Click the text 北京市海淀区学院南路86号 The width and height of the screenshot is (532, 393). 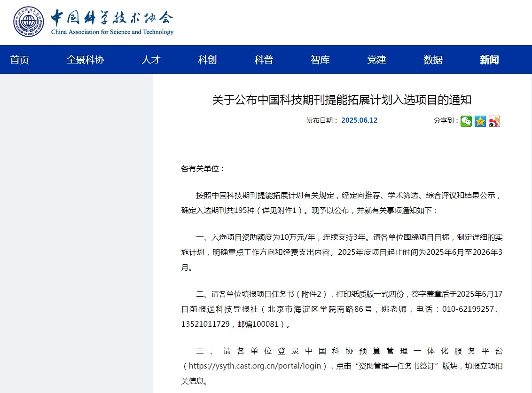[x=320, y=309]
